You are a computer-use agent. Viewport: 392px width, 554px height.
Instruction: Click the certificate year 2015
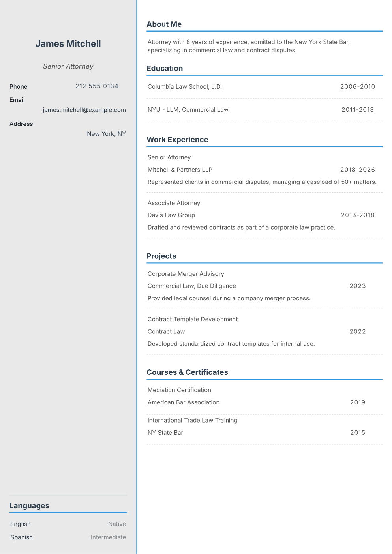pos(358,433)
